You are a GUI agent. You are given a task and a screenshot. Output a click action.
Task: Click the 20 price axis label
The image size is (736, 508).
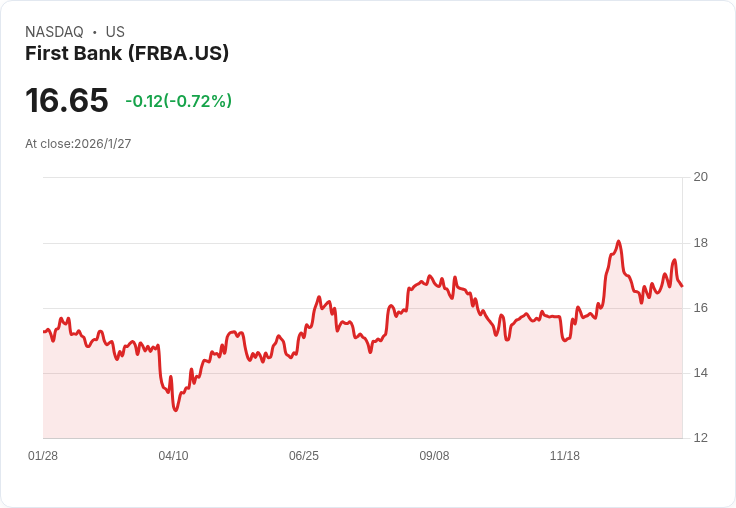[x=701, y=177]
